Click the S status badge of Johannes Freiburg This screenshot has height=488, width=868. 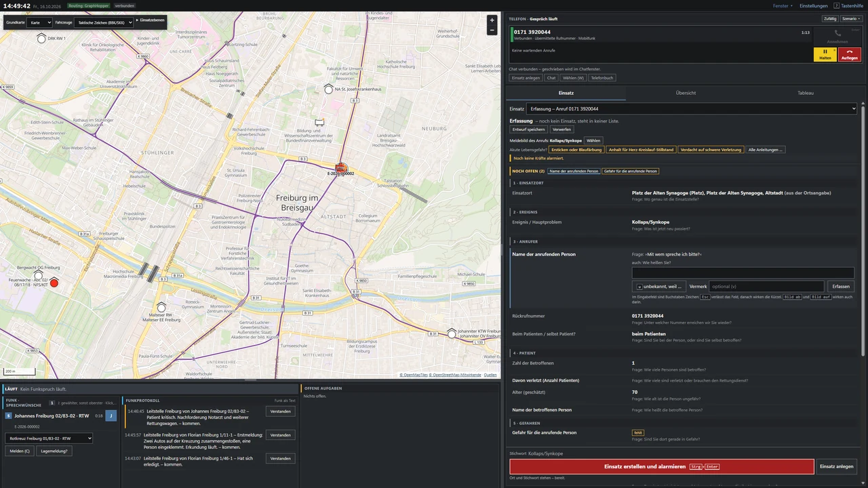tap(9, 415)
